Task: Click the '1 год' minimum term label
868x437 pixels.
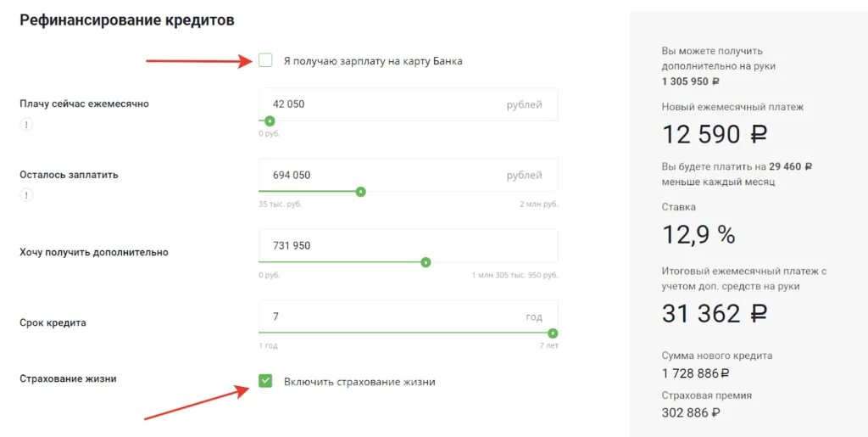Action: [268, 345]
